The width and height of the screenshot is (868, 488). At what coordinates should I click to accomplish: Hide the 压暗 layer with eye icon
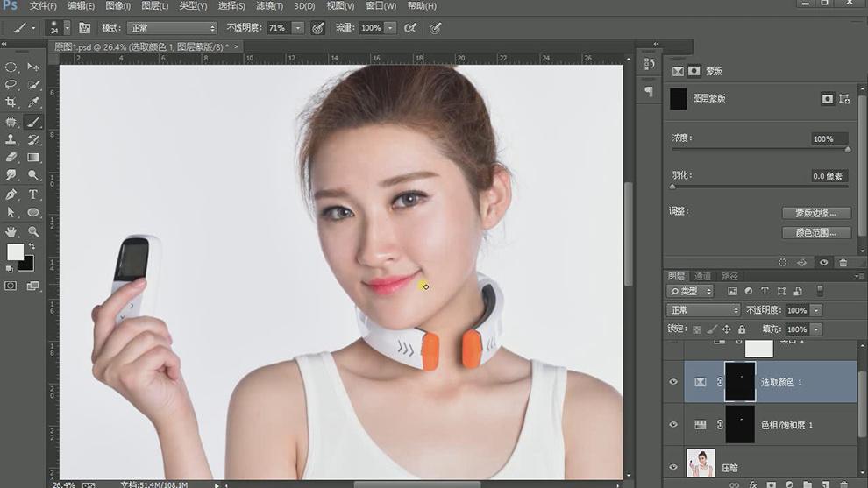click(673, 468)
